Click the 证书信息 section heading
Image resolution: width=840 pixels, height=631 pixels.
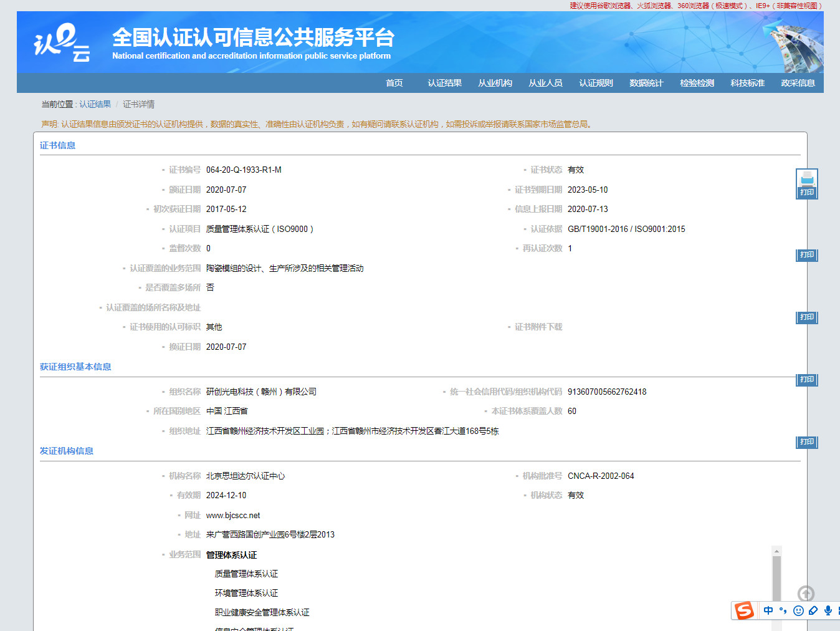point(57,145)
